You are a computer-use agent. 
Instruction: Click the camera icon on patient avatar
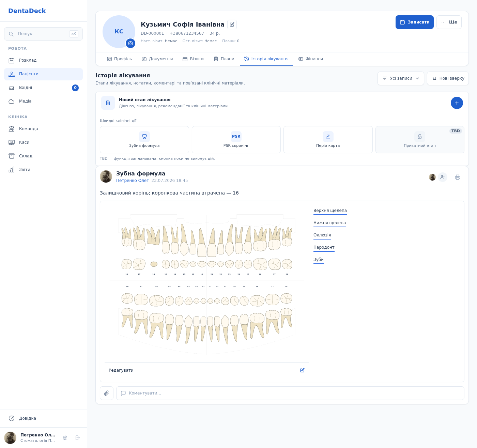[130, 43]
